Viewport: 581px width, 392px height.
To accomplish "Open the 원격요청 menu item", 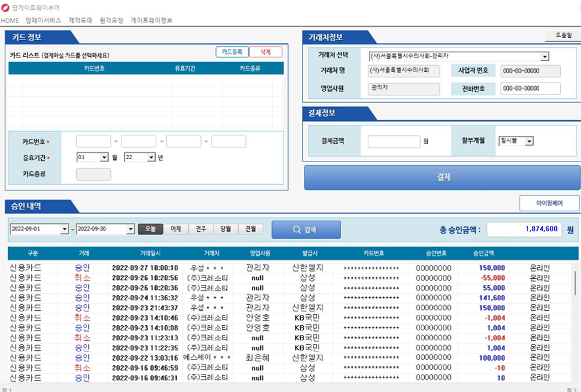I will click(x=111, y=20).
